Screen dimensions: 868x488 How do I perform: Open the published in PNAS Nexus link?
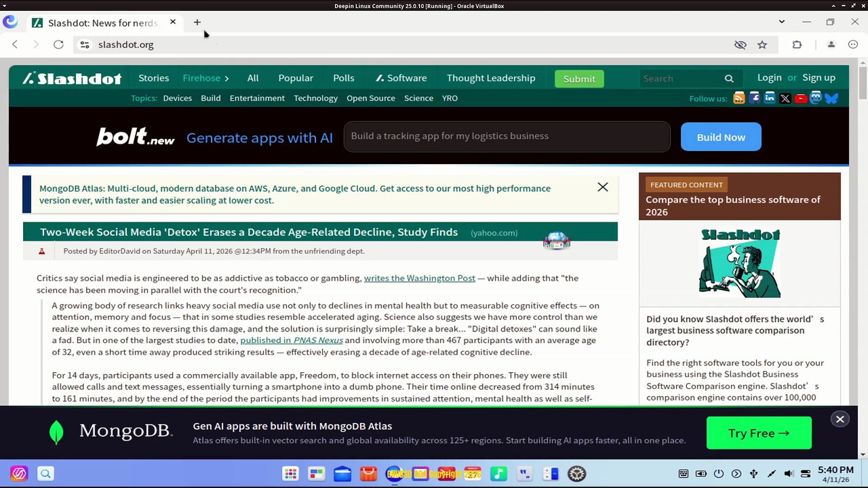[x=292, y=340]
